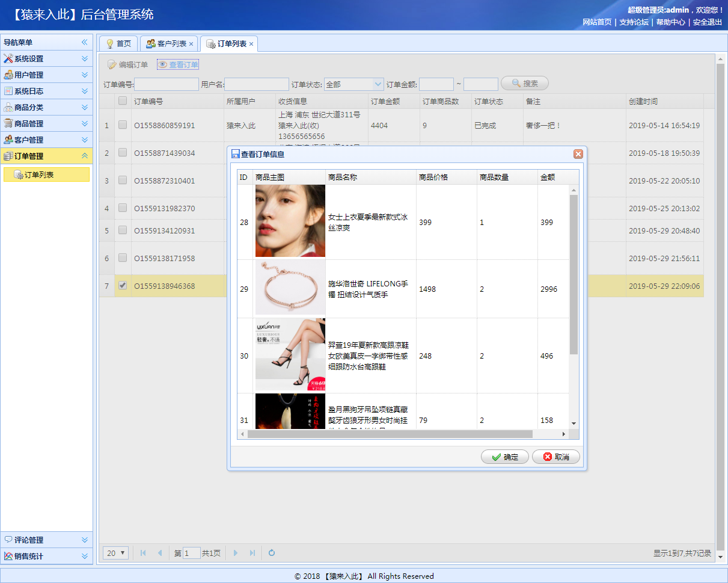Go to last page of grid
728x583 pixels.
252,553
